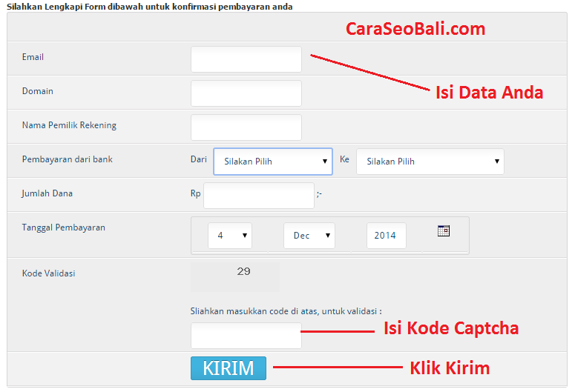Expand the month dropdown showing Dec
The width and height of the screenshot is (575, 392).
point(309,236)
